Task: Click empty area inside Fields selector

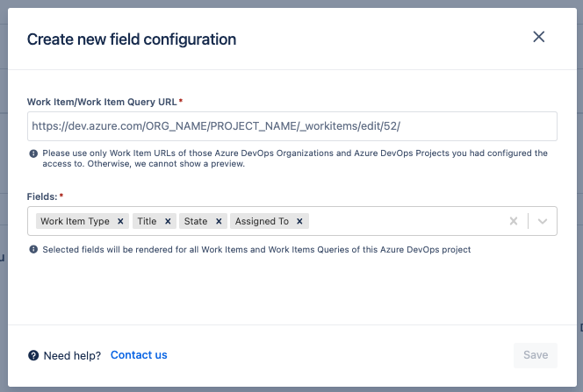Action: [x=404, y=222]
